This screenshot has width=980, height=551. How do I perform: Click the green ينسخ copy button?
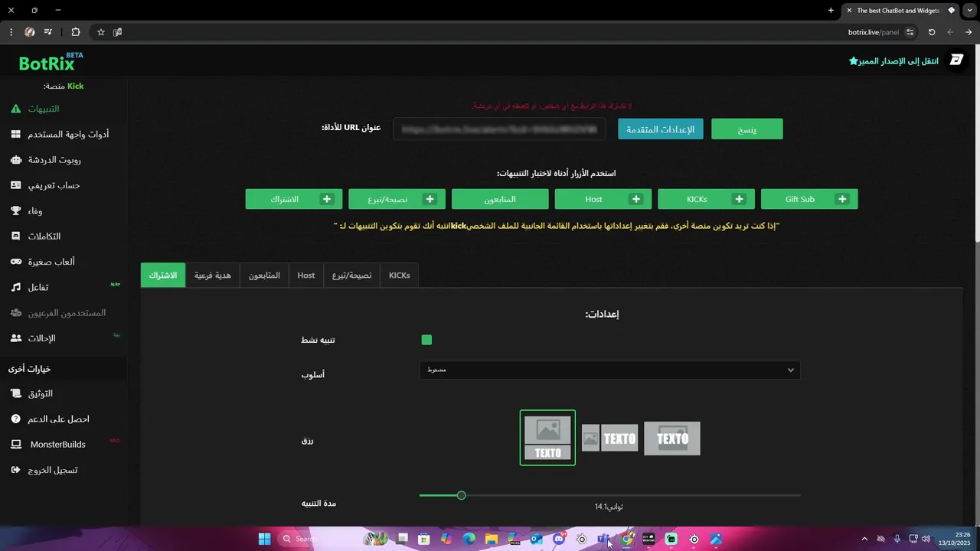747,129
